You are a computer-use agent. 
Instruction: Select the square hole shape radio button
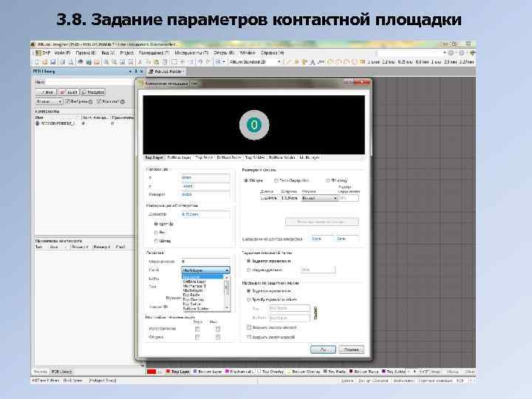click(156, 233)
